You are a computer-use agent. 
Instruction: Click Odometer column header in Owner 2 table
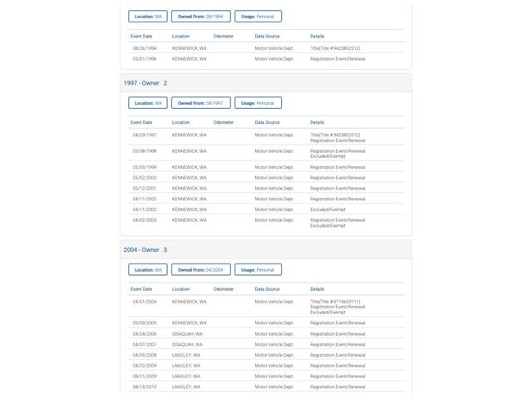(x=224, y=122)
